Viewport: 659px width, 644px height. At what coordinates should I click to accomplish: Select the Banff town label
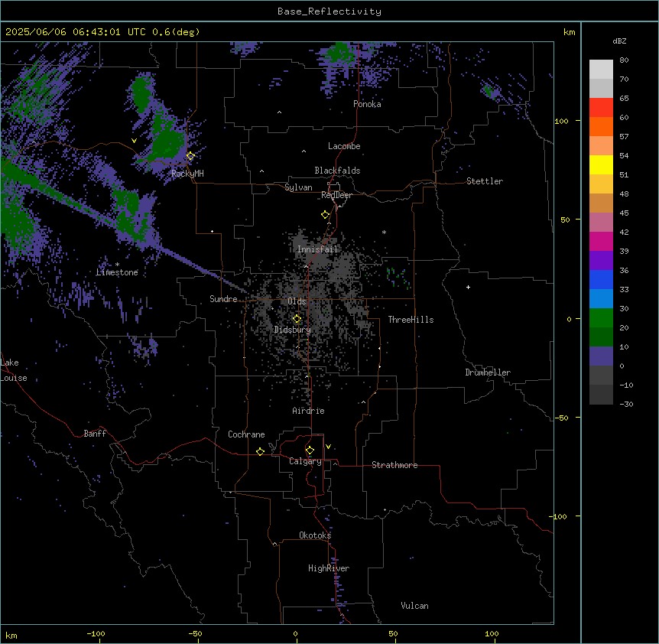[x=95, y=434]
